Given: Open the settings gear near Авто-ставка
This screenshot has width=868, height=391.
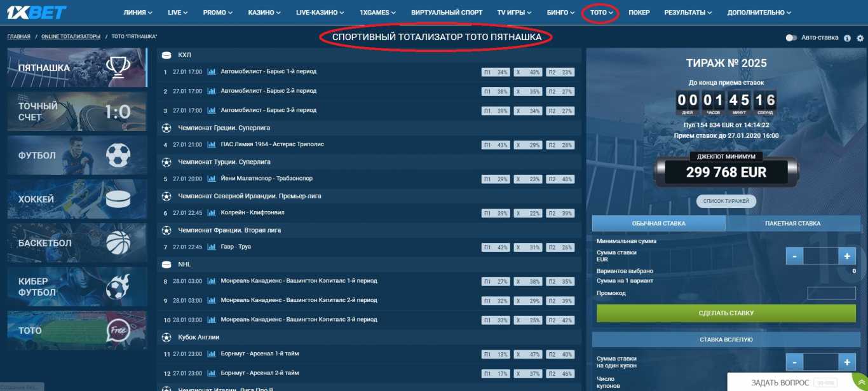Looking at the screenshot, I should coord(861,38).
